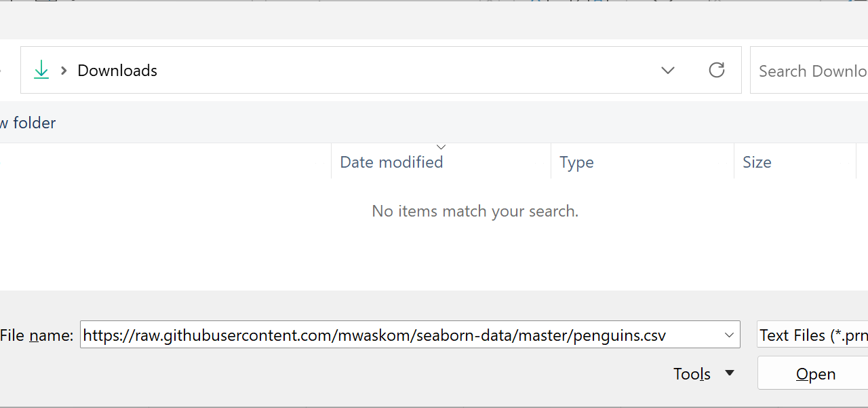The width and height of the screenshot is (868, 408).
Task: Sort files by Date modified column
Action: (391, 162)
